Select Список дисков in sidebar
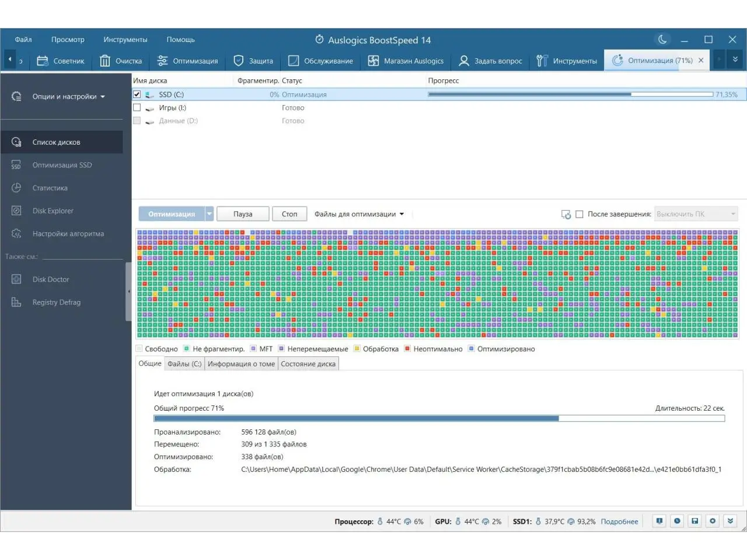The height and width of the screenshot is (560, 747). 61,142
